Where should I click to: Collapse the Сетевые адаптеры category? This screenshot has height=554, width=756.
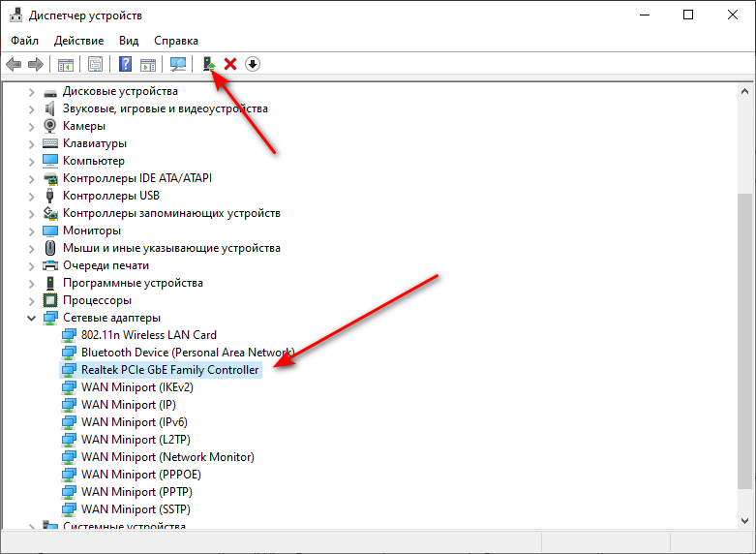tap(31, 318)
